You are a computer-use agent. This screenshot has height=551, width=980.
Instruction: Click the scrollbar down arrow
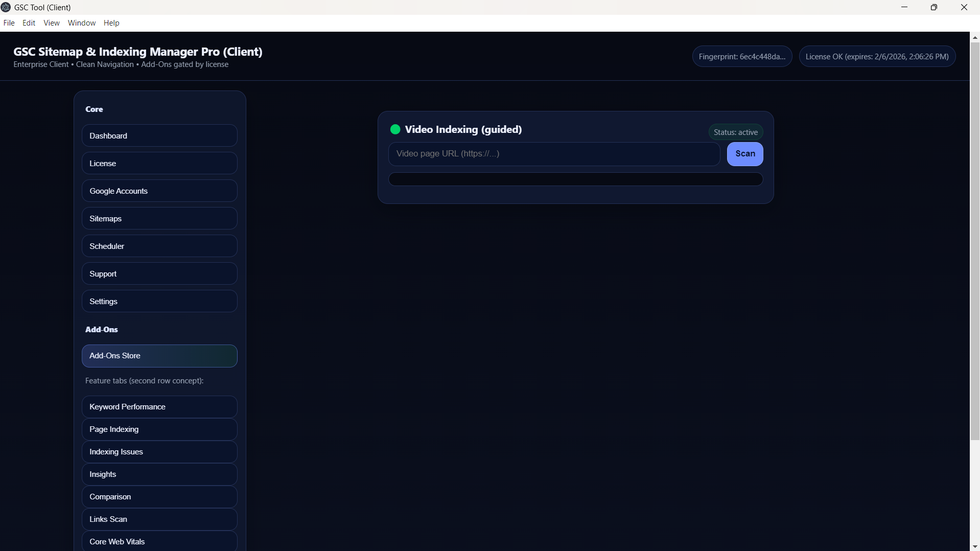pos(975,546)
